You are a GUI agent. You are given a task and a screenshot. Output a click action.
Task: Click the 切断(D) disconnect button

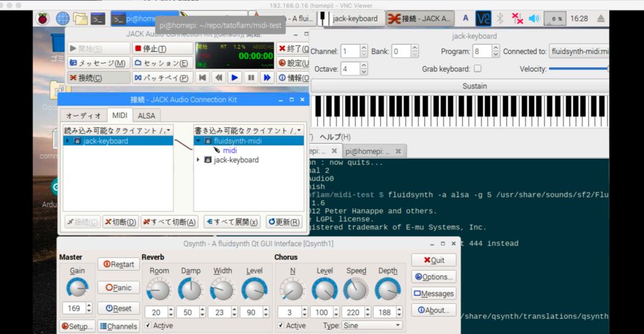120,222
